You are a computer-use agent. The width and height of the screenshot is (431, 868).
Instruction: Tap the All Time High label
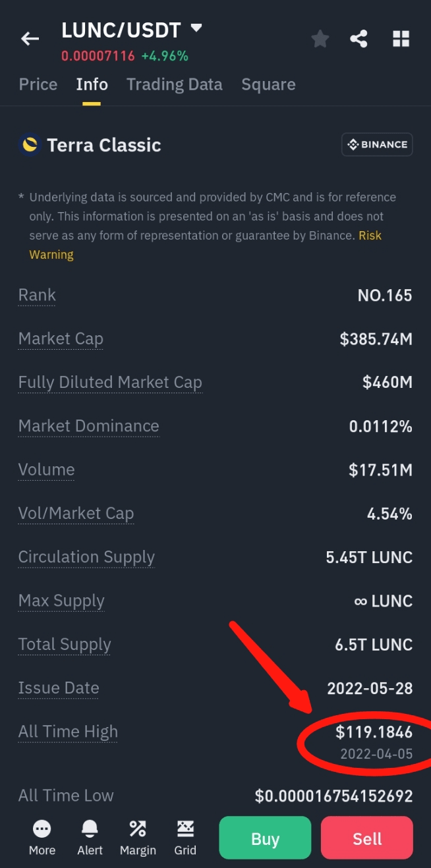(68, 732)
